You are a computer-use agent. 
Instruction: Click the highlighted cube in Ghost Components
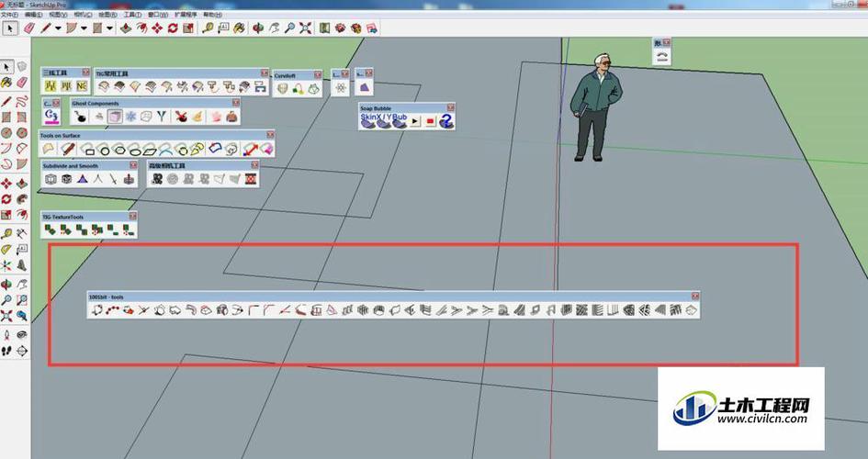click(115, 117)
